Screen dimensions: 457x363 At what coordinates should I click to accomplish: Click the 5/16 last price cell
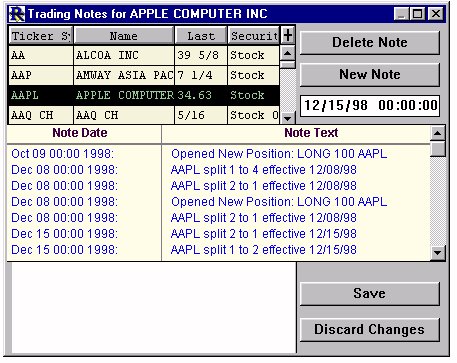click(x=201, y=115)
